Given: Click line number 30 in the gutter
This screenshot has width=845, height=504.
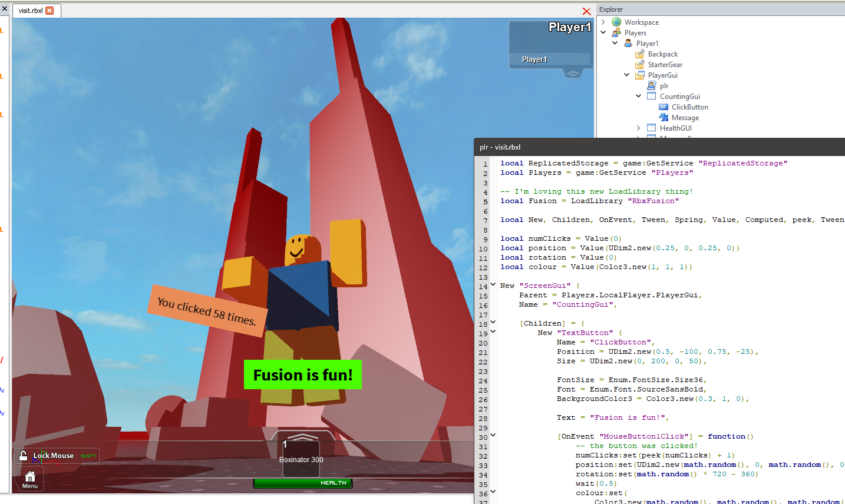Looking at the screenshot, I should (483, 437).
